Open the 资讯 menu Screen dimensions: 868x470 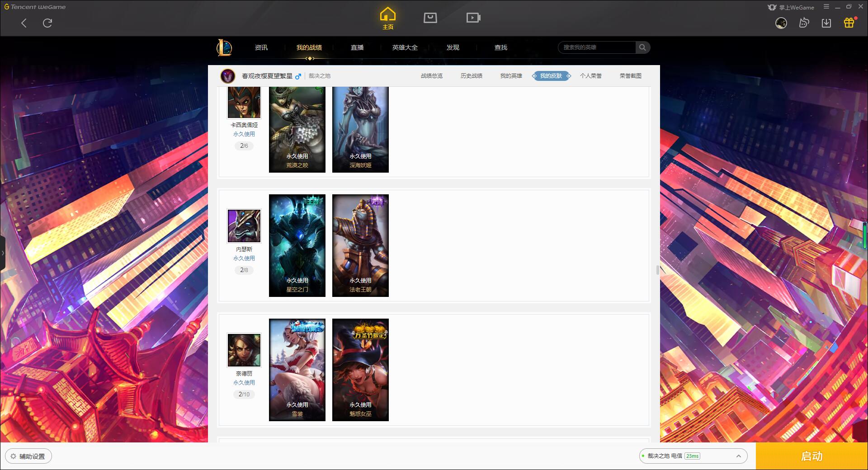[x=261, y=47]
